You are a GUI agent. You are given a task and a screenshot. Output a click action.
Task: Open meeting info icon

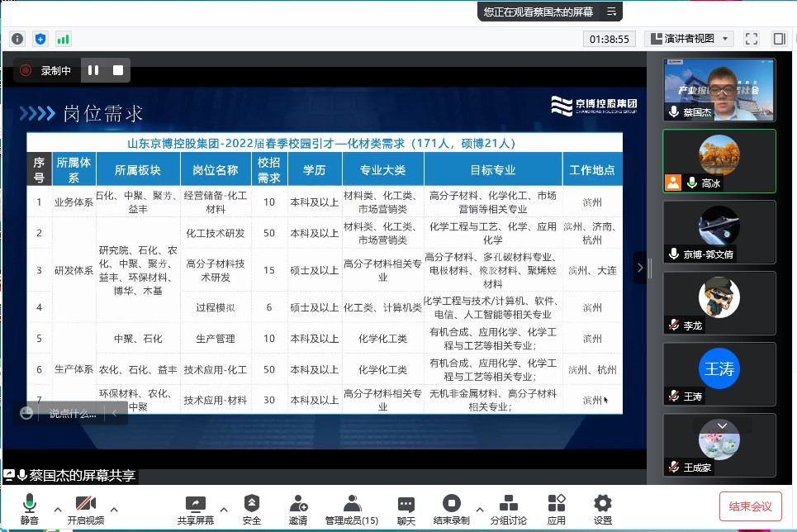click(x=17, y=39)
